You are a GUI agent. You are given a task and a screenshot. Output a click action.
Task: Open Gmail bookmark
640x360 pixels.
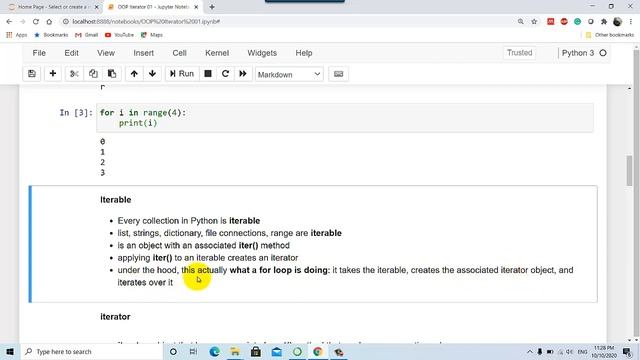coord(87,35)
